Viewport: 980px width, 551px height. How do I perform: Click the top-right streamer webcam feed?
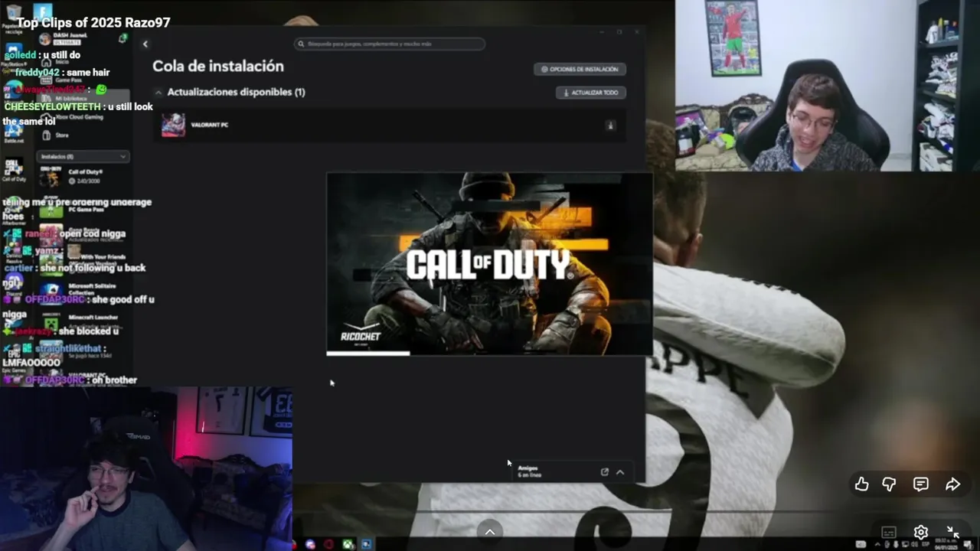pyautogui.click(x=827, y=85)
